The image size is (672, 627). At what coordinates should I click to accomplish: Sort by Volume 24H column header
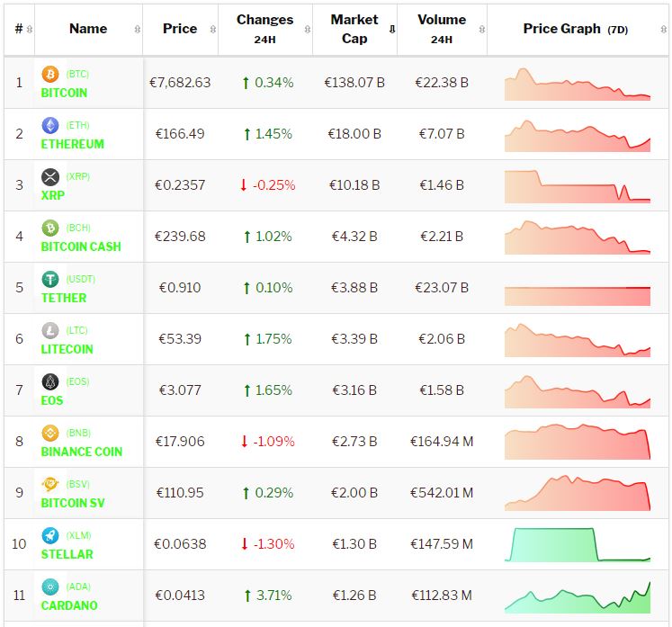pyautogui.click(x=442, y=29)
